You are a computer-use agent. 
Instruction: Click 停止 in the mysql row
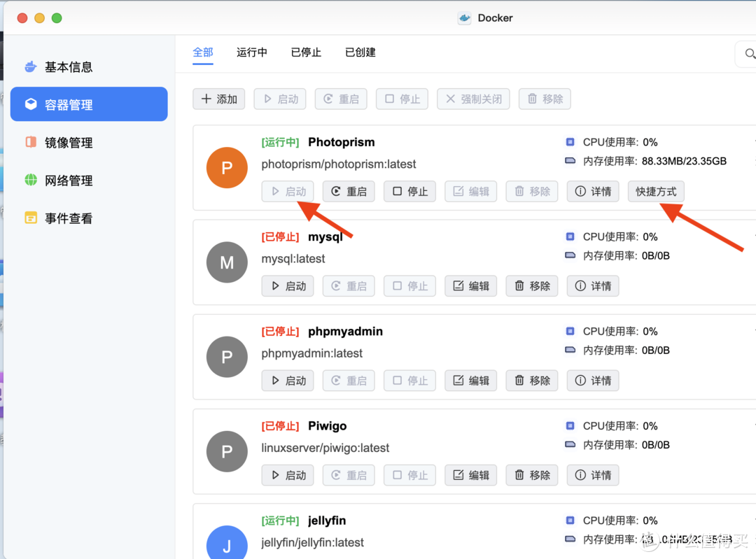pos(409,285)
